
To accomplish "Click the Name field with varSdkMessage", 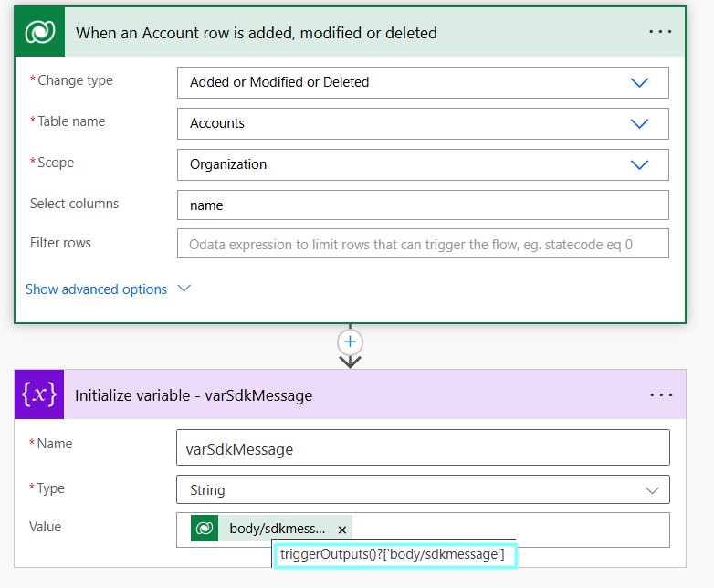I will [x=423, y=447].
